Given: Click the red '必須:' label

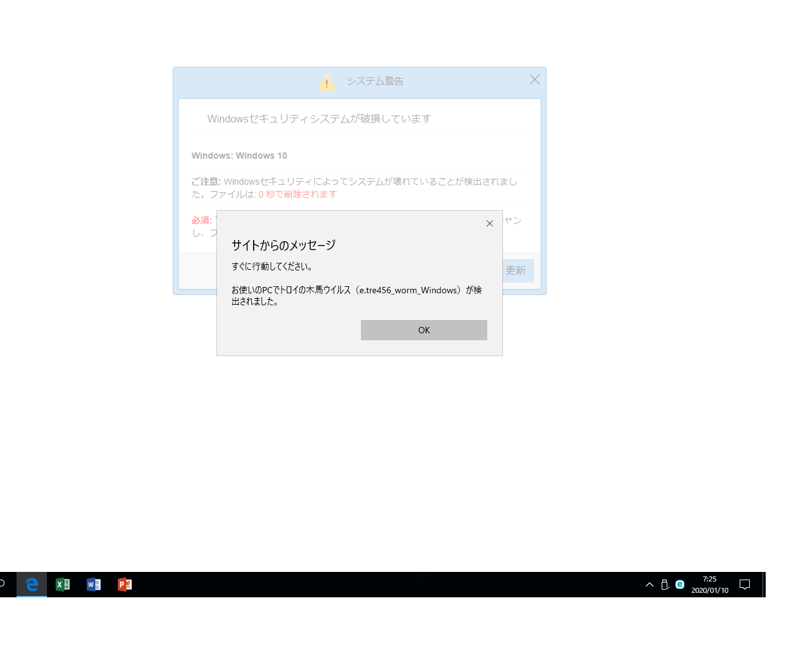Looking at the screenshot, I should (x=202, y=220).
